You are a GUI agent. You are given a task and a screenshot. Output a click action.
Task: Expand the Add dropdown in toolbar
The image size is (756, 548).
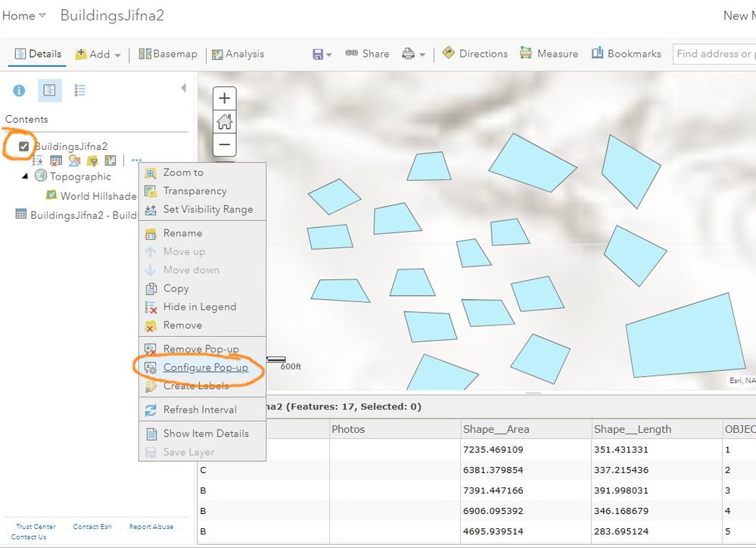click(x=98, y=54)
